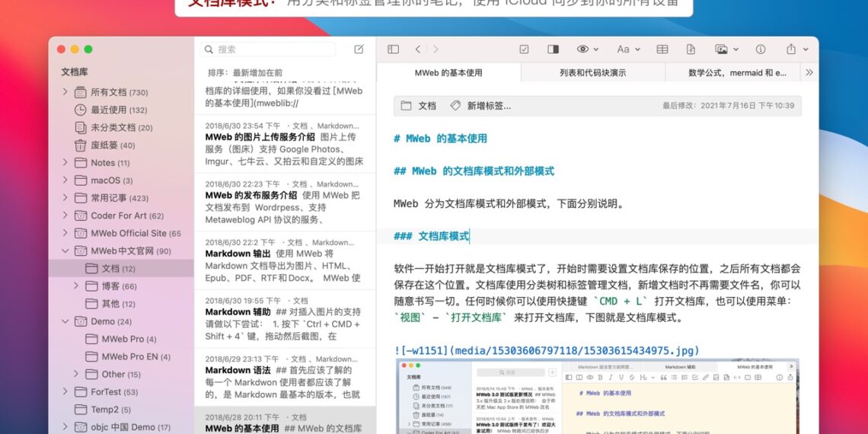Screen dimensions: 868x434
Task: Open note MWeb 的图片上传服务介绍
Action: click(x=285, y=144)
